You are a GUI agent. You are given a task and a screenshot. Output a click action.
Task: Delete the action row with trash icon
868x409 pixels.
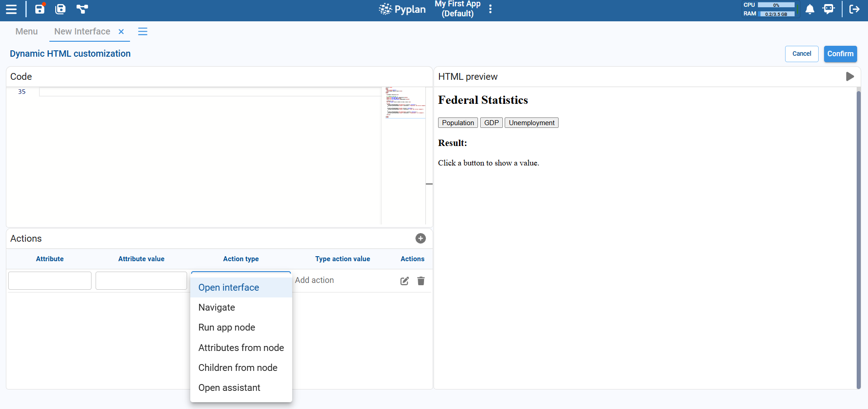tap(421, 281)
